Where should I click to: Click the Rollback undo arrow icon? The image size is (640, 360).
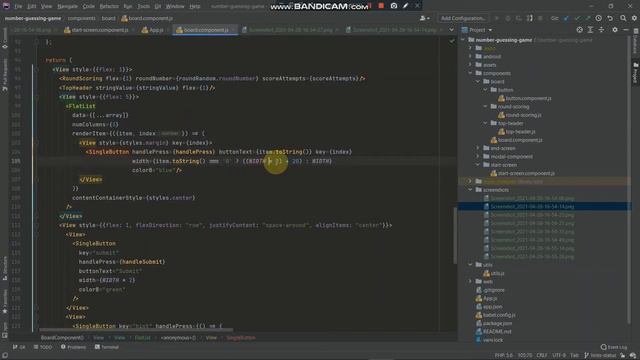coord(610,18)
